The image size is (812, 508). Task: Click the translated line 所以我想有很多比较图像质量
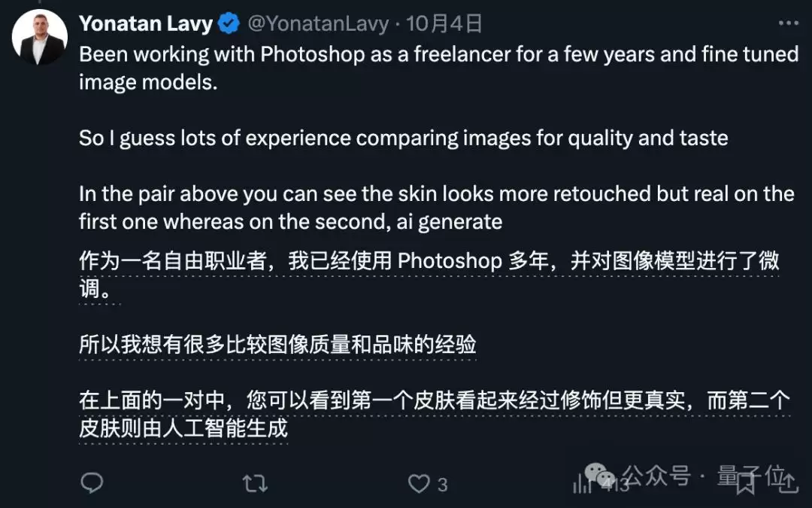pyautogui.click(x=277, y=344)
